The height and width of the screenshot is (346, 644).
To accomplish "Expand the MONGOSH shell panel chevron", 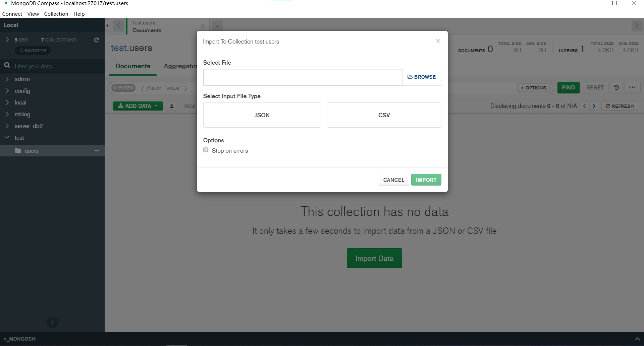I will coord(638,339).
